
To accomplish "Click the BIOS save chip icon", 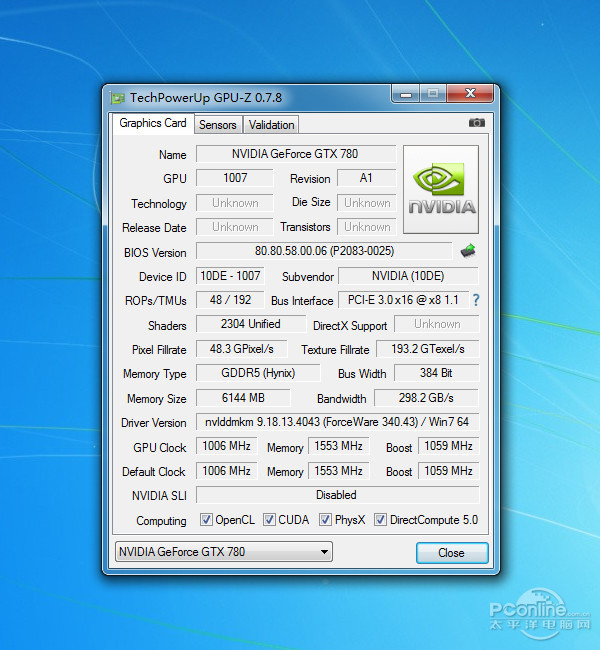I will [468, 251].
